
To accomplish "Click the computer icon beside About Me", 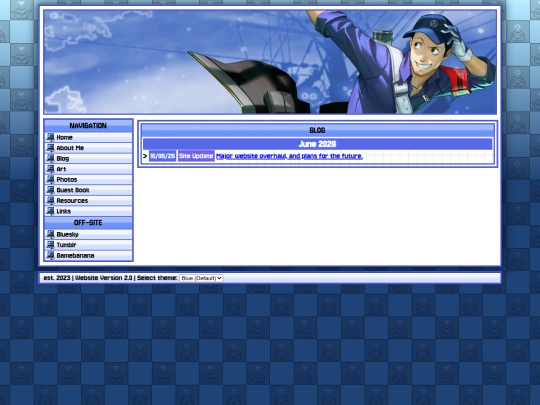I will 50,148.
